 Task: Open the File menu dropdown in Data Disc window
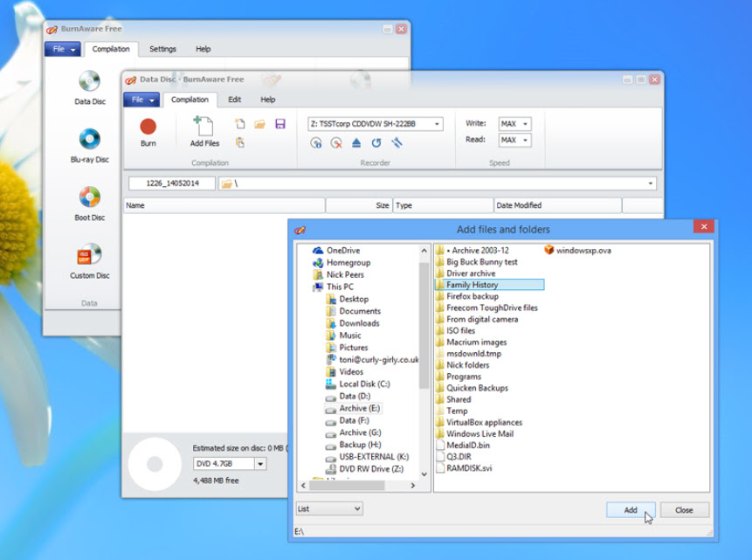pyautogui.click(x=141, y=100)
